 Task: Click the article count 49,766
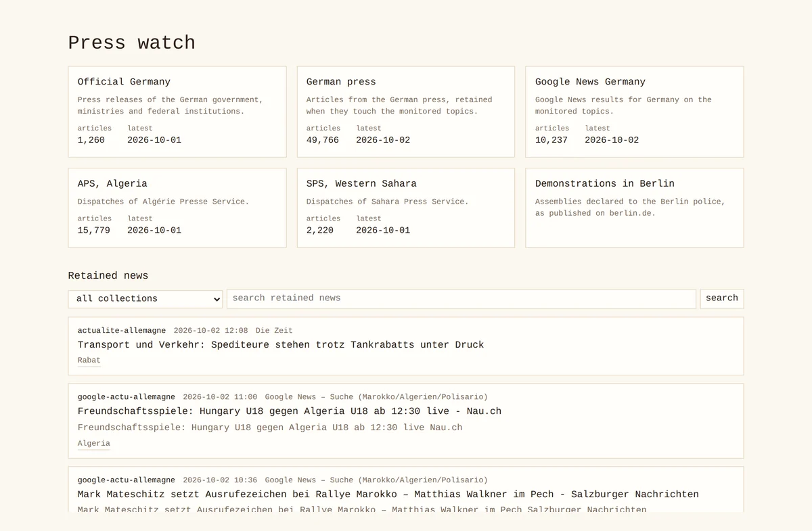(x=323, y=140)
